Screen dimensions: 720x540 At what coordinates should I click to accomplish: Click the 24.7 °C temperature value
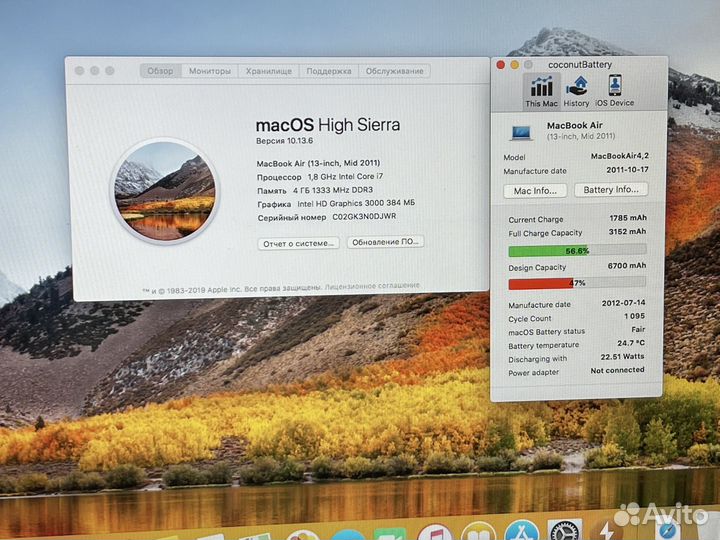tap(630, 343)
